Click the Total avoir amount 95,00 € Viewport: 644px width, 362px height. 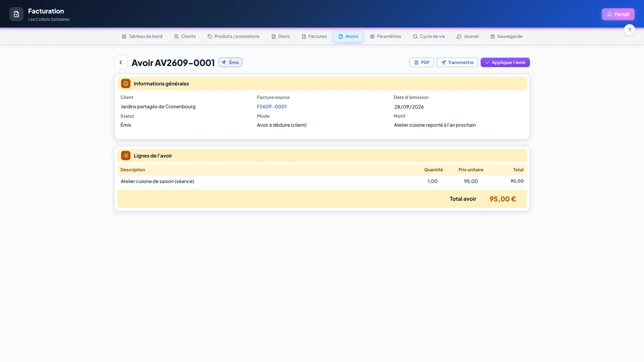pos(503,199)
